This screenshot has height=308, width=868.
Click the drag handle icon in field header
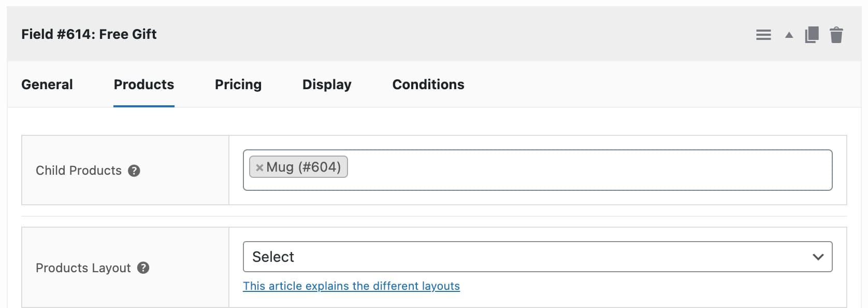point(763,34)
